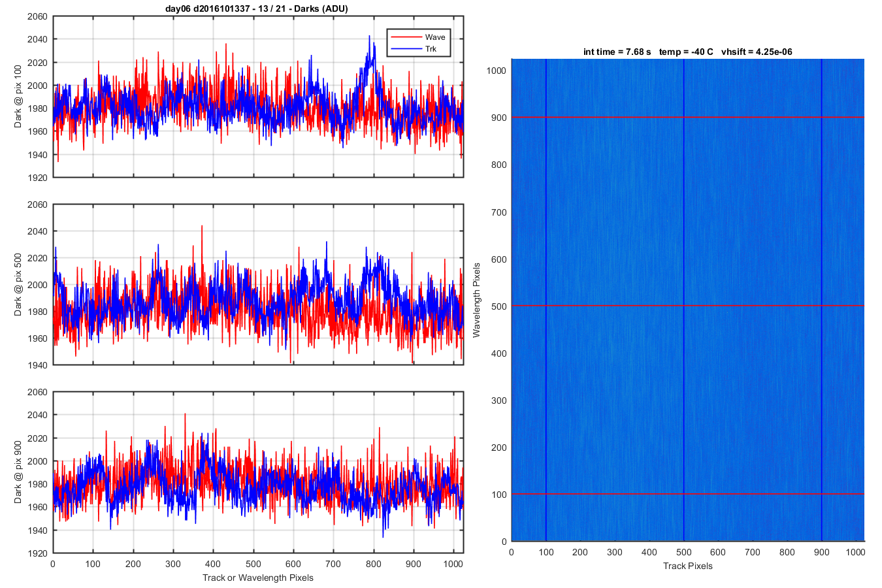
Task: Click the red Wave spike near pixel 330 in bottom plot
Action: pyautogui.click(x=185, y=415)
